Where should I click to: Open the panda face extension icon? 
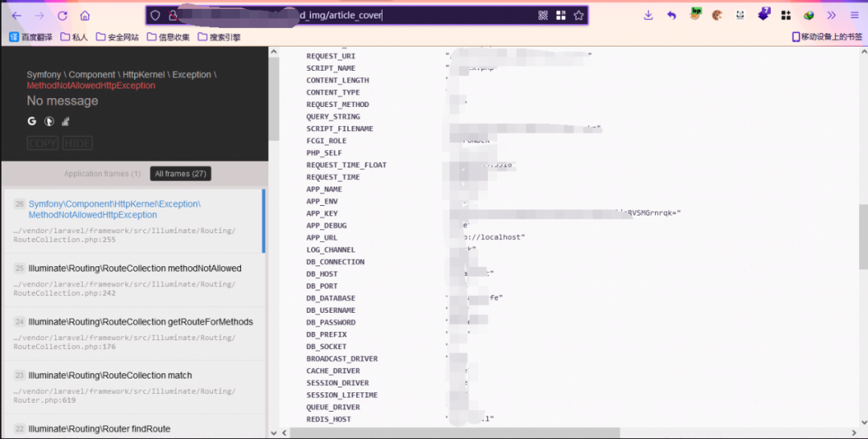click(740, 15)
